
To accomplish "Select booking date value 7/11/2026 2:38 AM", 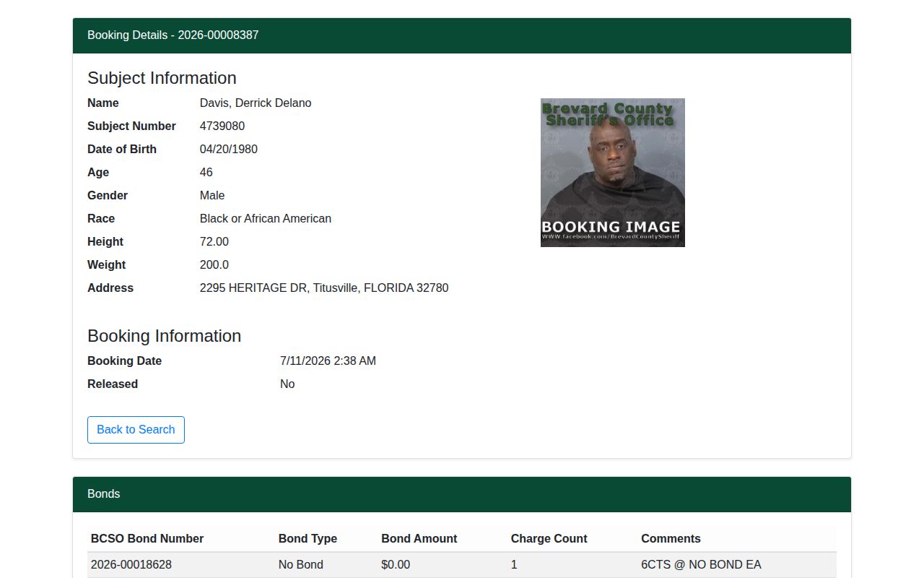I will click(x=328, y=361).
